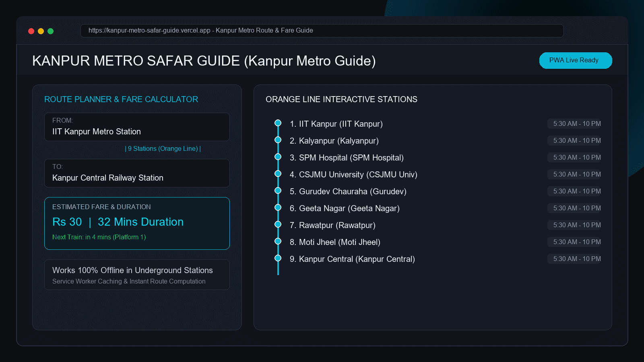Click the 'Estimated Fare & Duration' label
Viewport: 644px width, 362px height.
pos(101,207)
